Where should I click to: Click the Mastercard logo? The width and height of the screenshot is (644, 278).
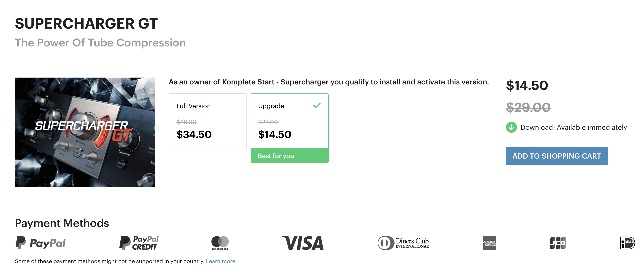pos(220,243)
